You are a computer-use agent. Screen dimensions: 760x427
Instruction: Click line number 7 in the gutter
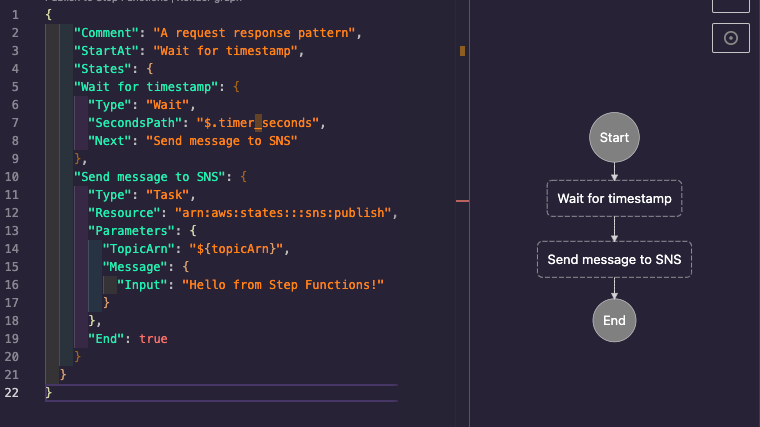pos(16,123)
